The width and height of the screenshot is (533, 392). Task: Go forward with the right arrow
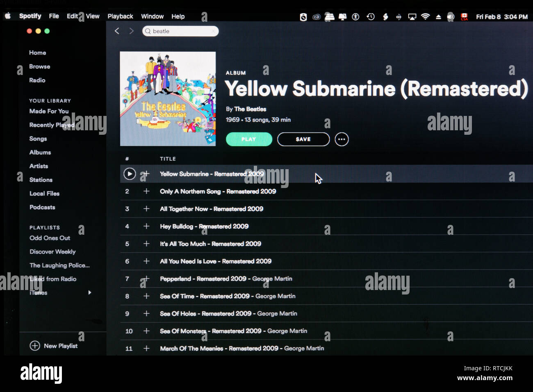pyautogui.click(x=131, y=31)
